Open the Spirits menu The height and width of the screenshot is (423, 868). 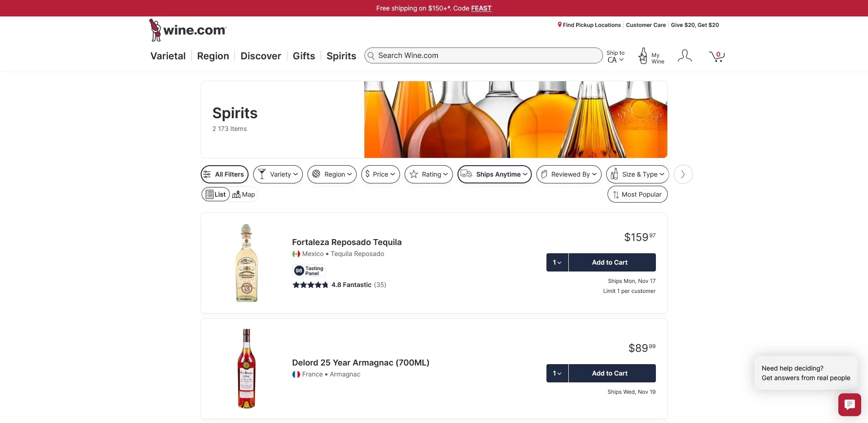pyautogui.click(x=341, y=56)
